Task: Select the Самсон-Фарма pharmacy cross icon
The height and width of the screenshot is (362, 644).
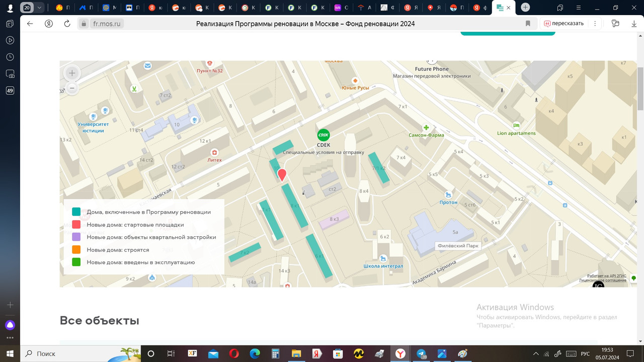Action: tap(426, 128)
